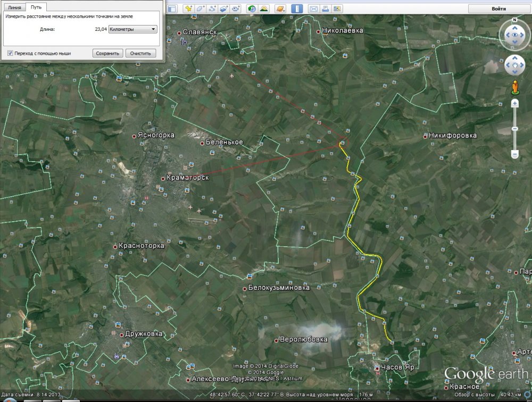Click the Очистить button
This screenshot has height=402, width=532.
click(x=140, y=53)
